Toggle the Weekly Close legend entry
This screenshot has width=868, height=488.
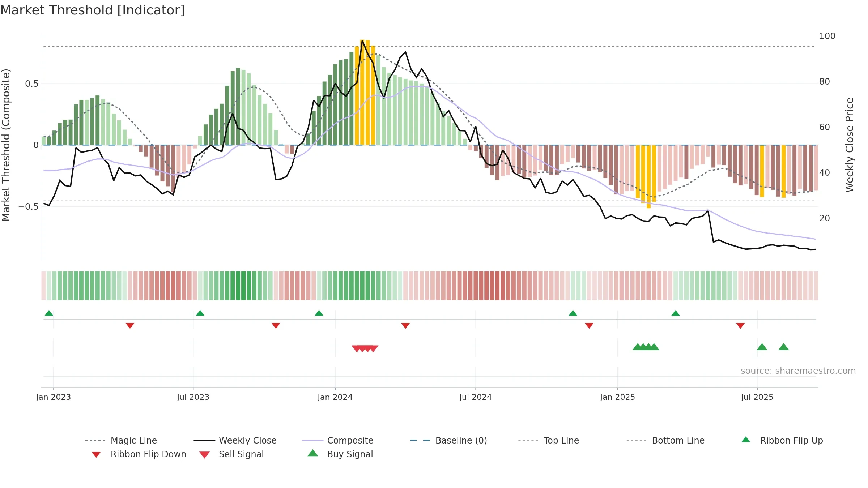tap(235, 440)
